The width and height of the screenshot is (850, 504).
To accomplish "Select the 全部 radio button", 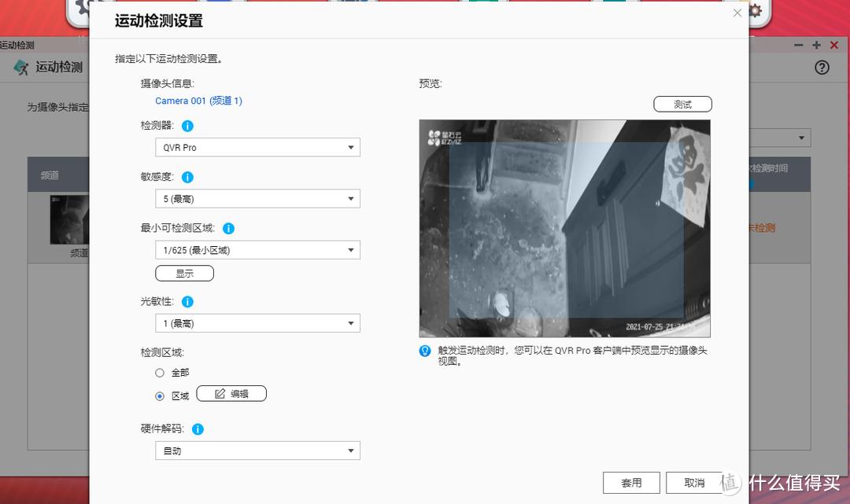I will coord(160,373).
